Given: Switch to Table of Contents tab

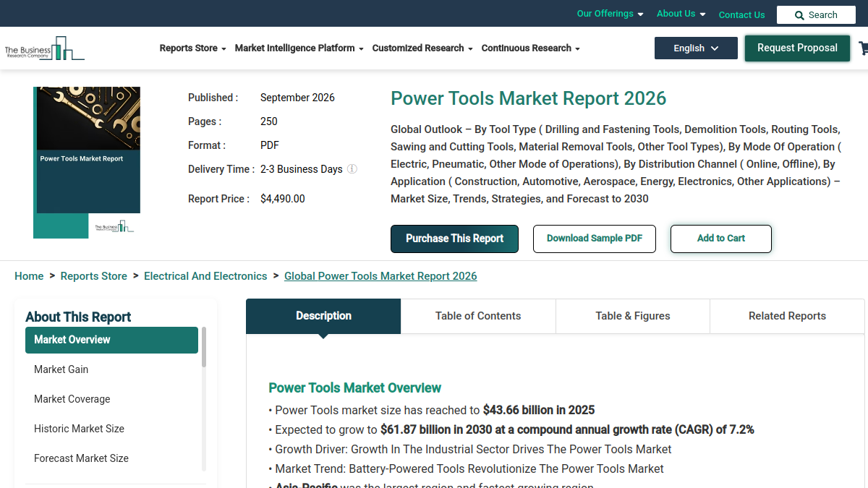Looking at the screenshot, I should (x=478, y=316).
